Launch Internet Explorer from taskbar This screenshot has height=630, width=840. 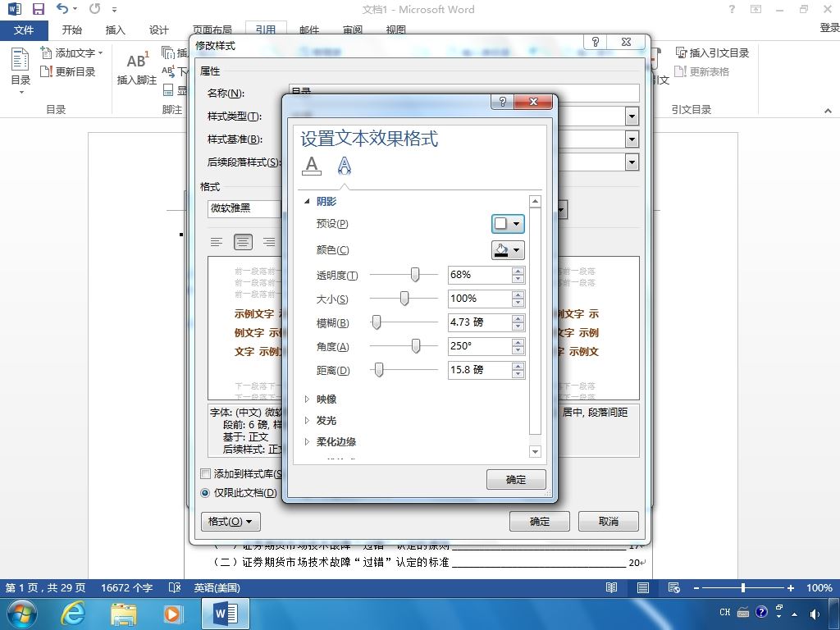(73, 614)
